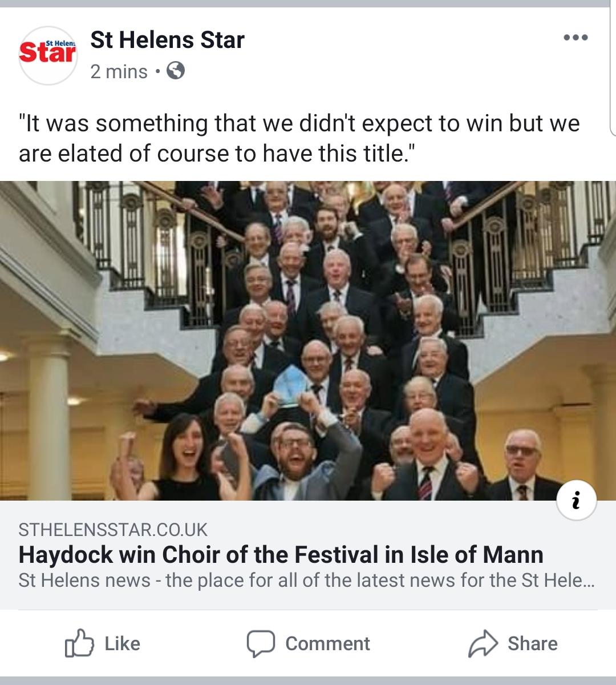
Task: Tap the raised blue trophy in the photo
Action: tap(291, 385)
